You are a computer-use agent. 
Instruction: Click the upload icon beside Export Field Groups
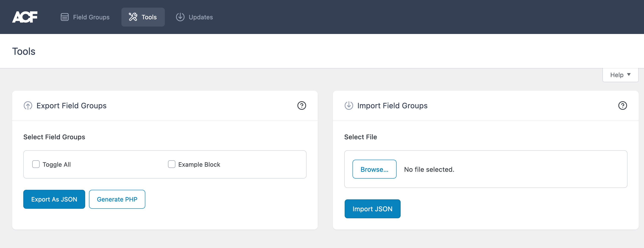click(28, 106)
